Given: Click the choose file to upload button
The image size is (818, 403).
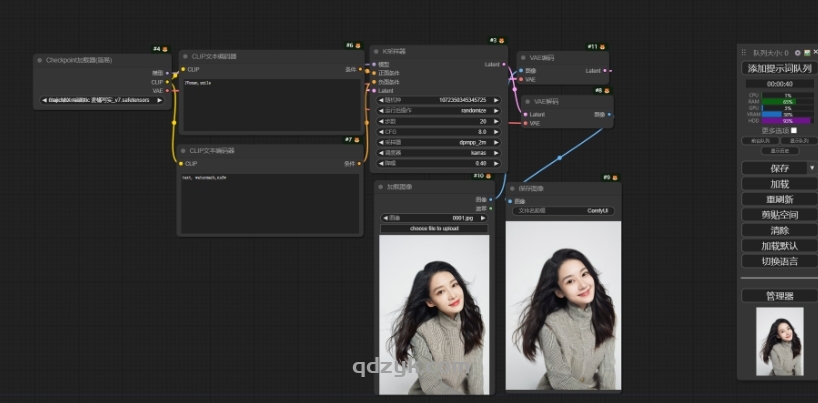Looking at the screenshot, I should coord(434,228).
